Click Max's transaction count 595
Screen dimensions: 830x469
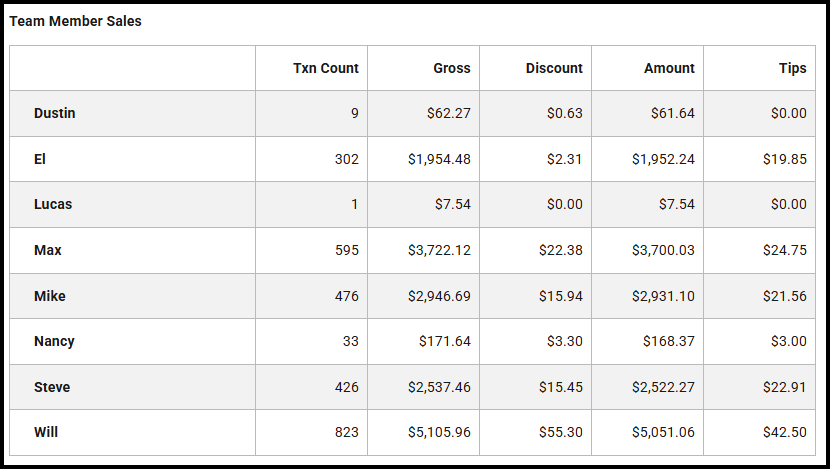point(346,250)
